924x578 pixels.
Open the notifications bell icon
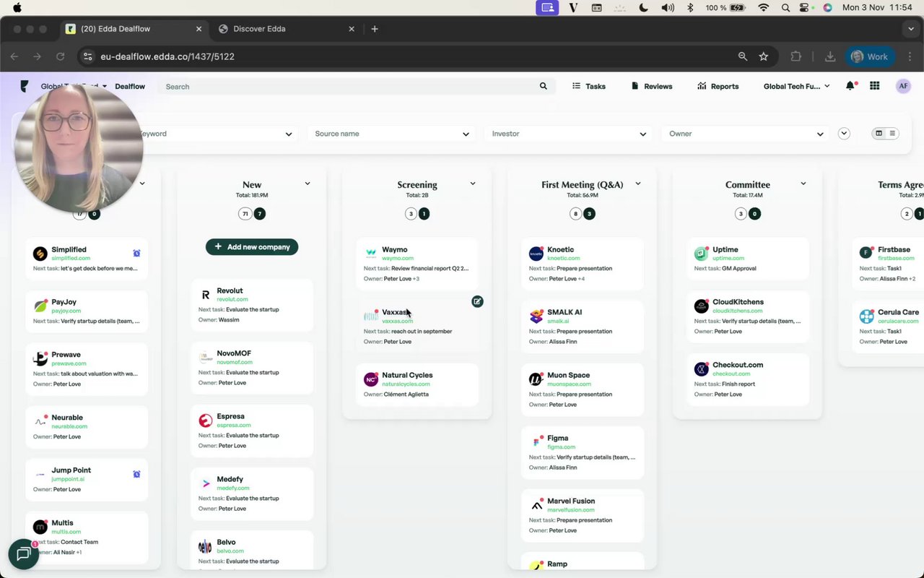pyautogui.click(x=851, y=86)
